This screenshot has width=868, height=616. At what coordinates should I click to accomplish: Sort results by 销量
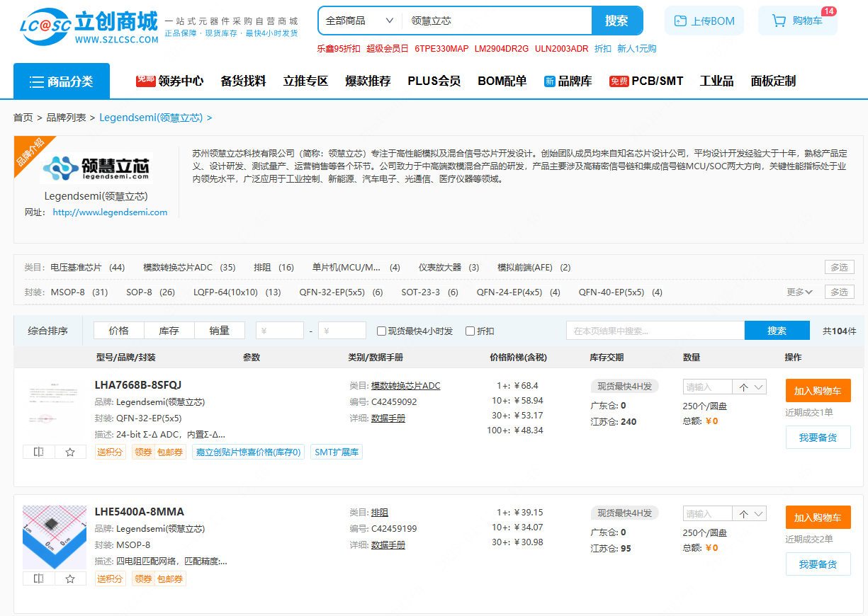(x=220, y=331)
